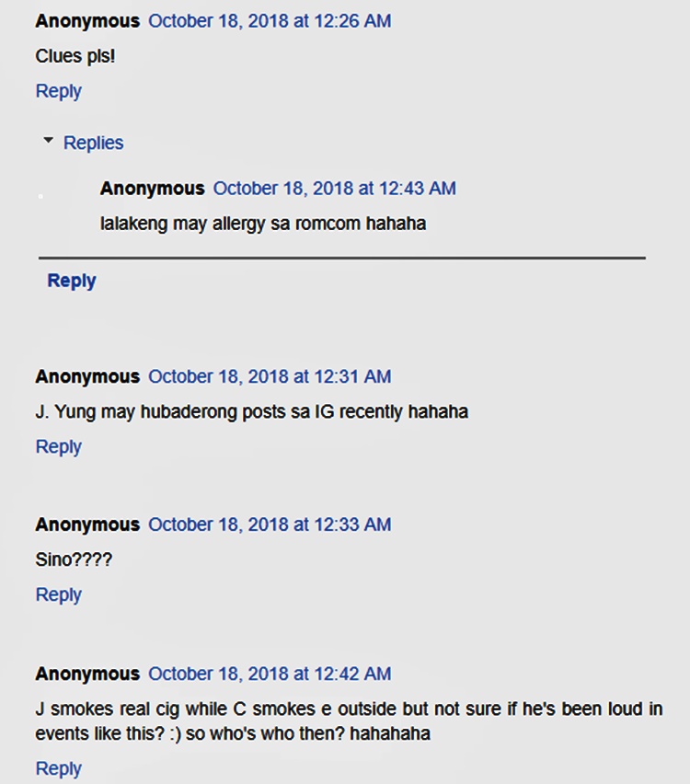The height and width of the screenshot is (784, 690).
Task: Open the 12:33 AM comment timestamp link
Action: tap(270, 525)
